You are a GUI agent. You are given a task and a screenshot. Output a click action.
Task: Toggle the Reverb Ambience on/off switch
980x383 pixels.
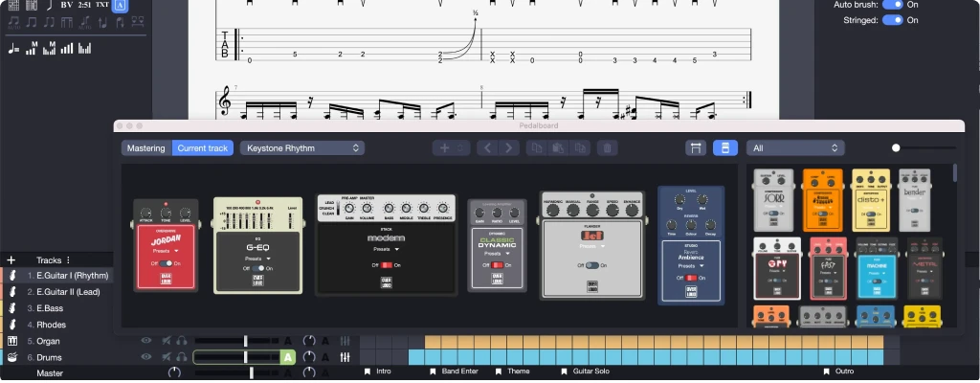click(x=691, y=278)
